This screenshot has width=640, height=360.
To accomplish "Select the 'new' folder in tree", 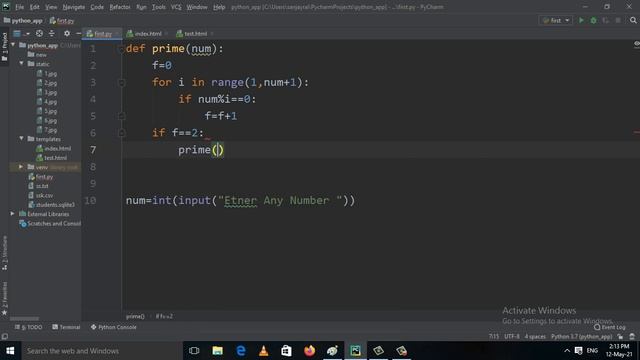I will tap(37, 54).
